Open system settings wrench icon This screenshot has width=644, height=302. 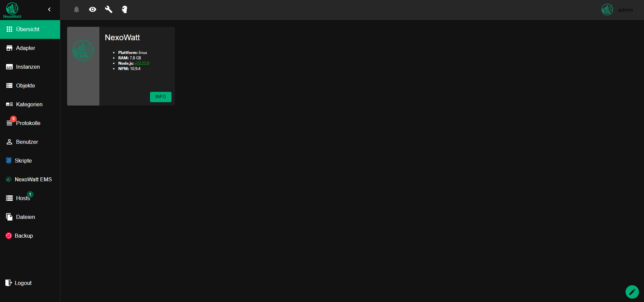[x=108, y=9]
